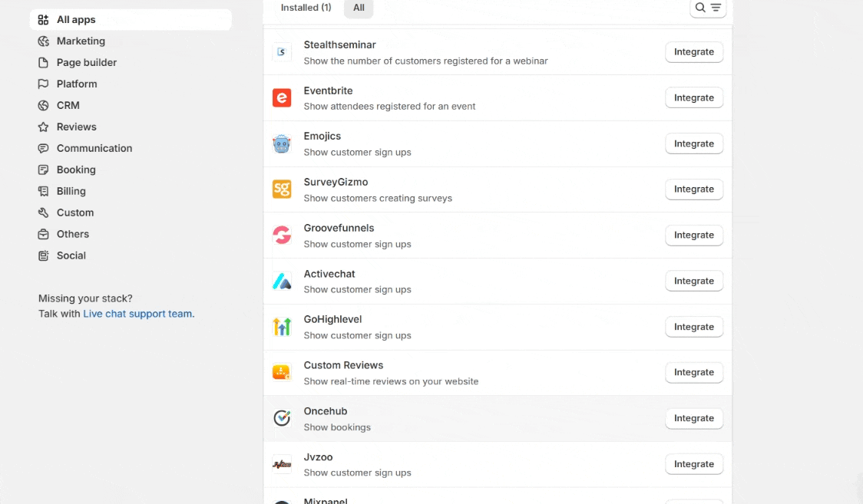Click the Eventbrite app logo icon
This screenshot has width=863, height=504.
pyautogui.click(x=282, y=98)
